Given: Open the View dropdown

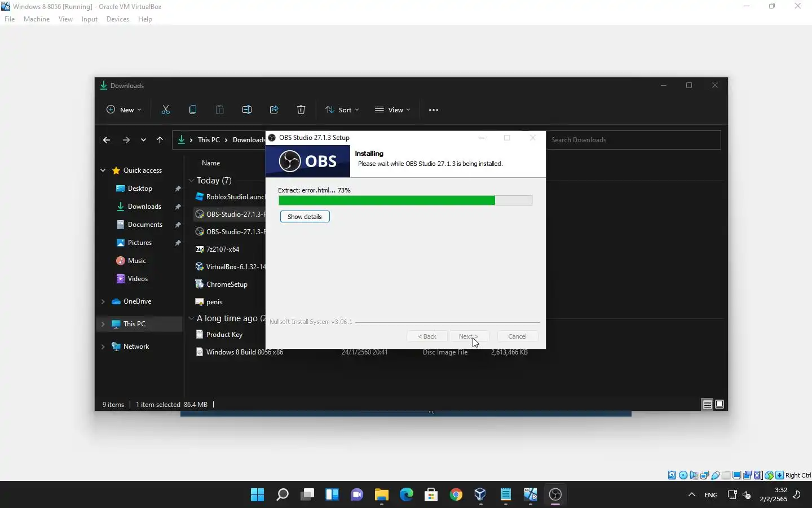Looking at the screenshot, I should [x=393, y=110].
